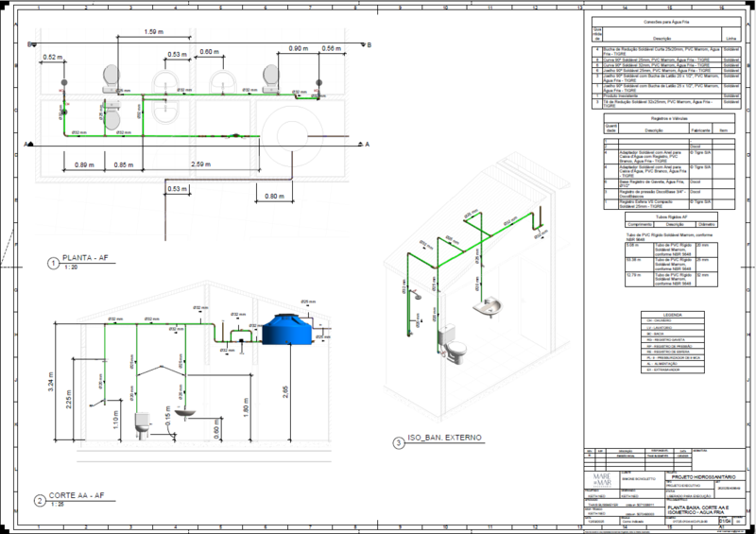Select the AL - ALIMENTAÇÃO legend row
Image resolution: width=756 pixels, height=534 pixels.
click(673, 364)
